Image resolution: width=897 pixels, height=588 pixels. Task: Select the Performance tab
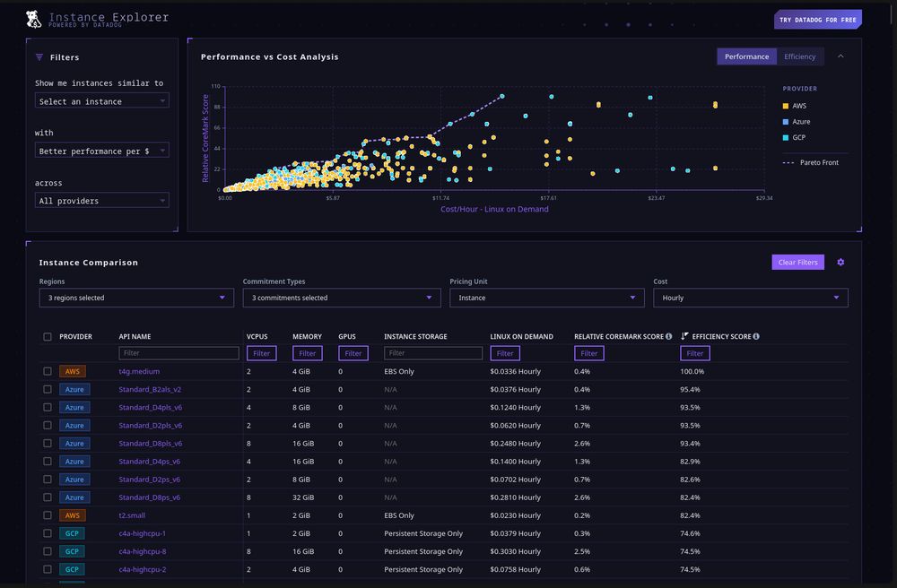pos(746,56)
